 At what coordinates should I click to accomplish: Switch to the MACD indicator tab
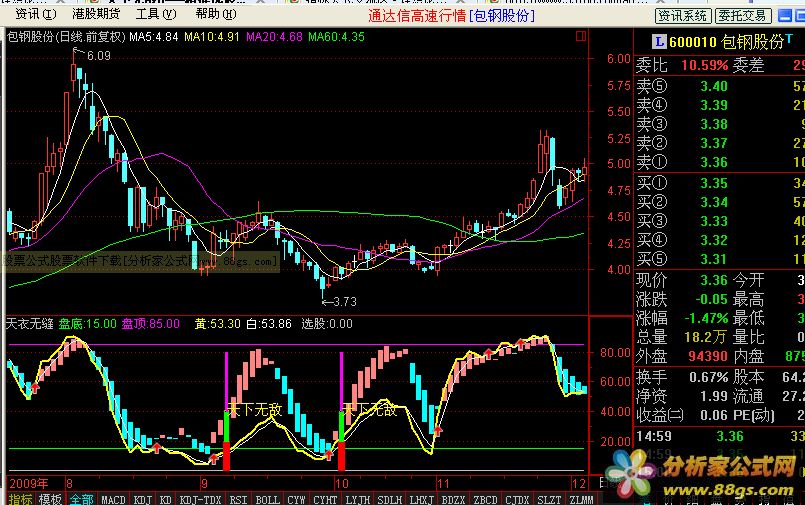[113, 499]
